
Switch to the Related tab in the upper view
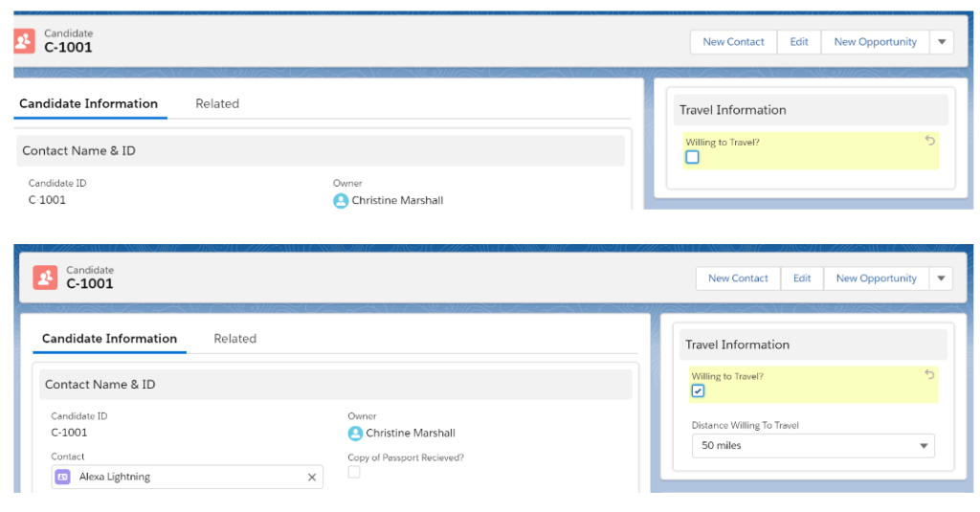pyautogui.click(x=217, y=103)
